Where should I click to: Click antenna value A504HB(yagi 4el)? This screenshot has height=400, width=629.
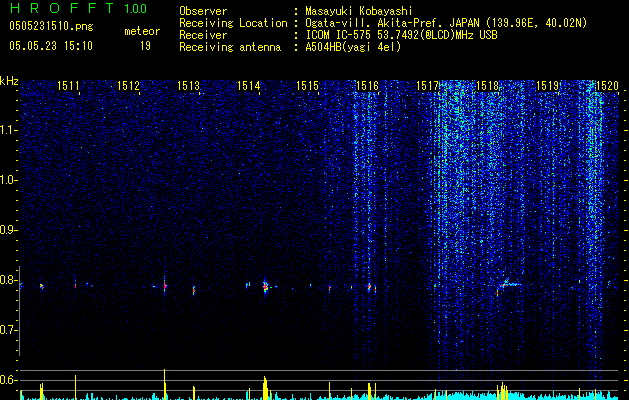tap(353, 47)
